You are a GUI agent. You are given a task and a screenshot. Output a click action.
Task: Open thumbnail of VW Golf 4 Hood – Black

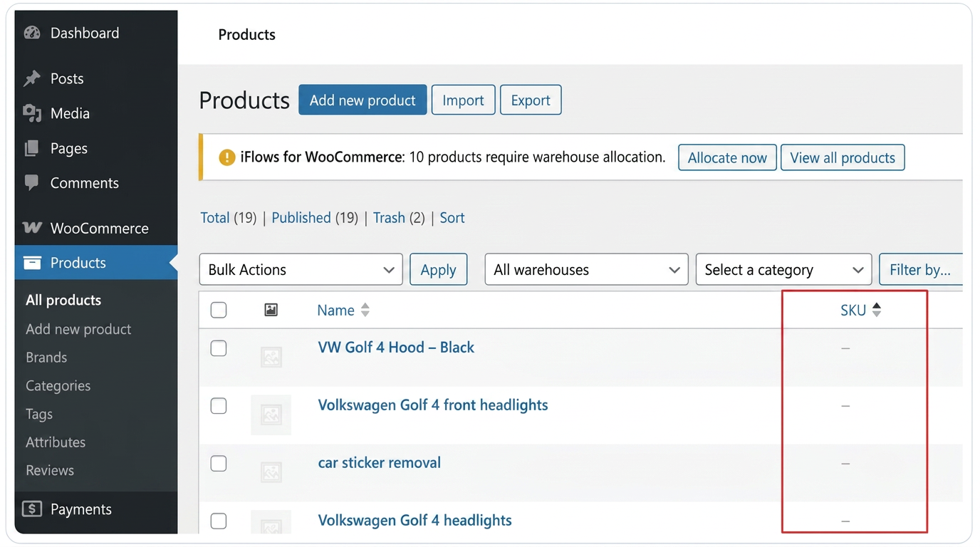tap(271, 357)
